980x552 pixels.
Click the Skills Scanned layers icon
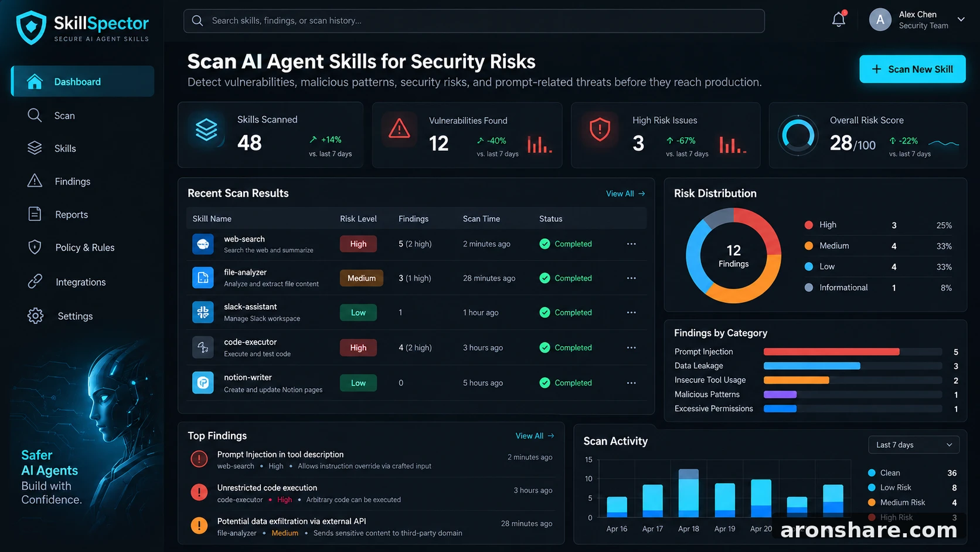[206, 130]
